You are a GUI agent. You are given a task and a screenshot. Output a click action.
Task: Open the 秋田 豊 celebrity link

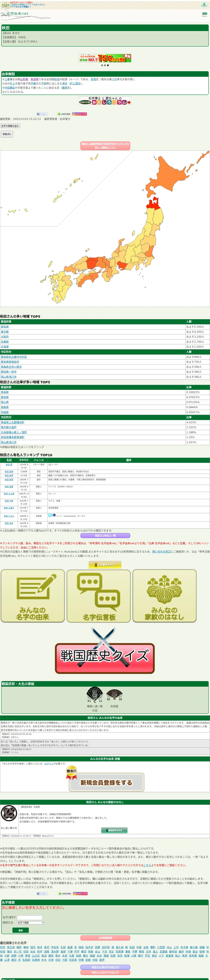pos(9,465)
